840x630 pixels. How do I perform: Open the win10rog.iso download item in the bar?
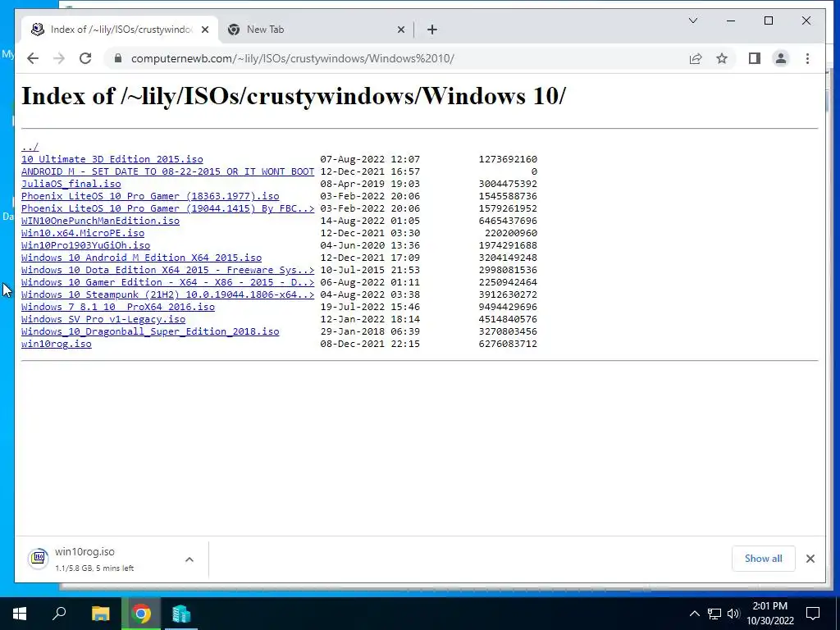(97, 559)
